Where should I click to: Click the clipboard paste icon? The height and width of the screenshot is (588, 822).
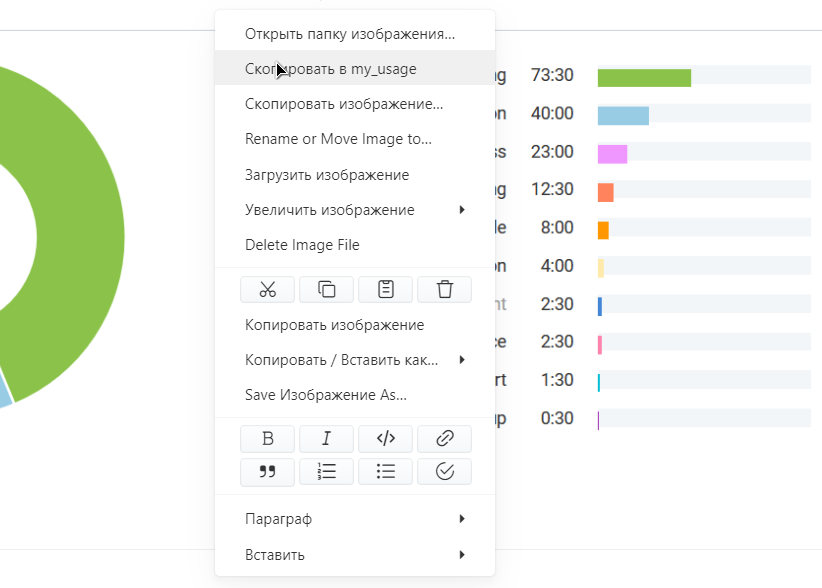pos(385,290)
